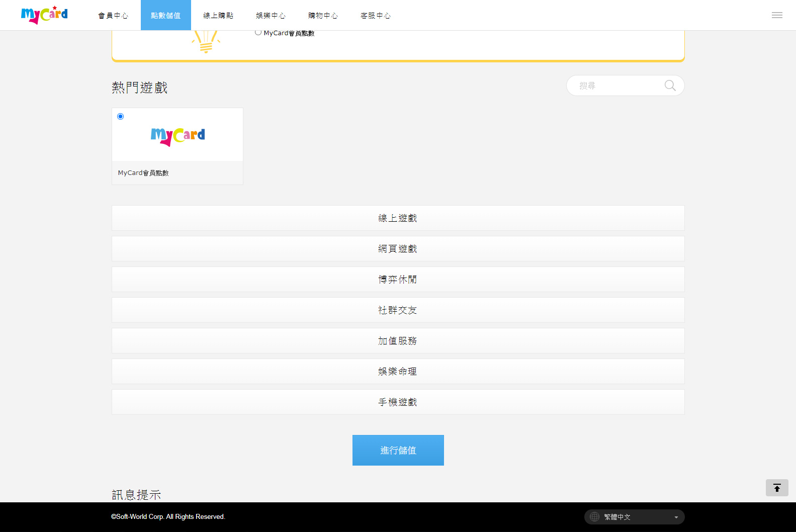
Task: Click the 熱門遊戲 heading
Action: [140, 87]
